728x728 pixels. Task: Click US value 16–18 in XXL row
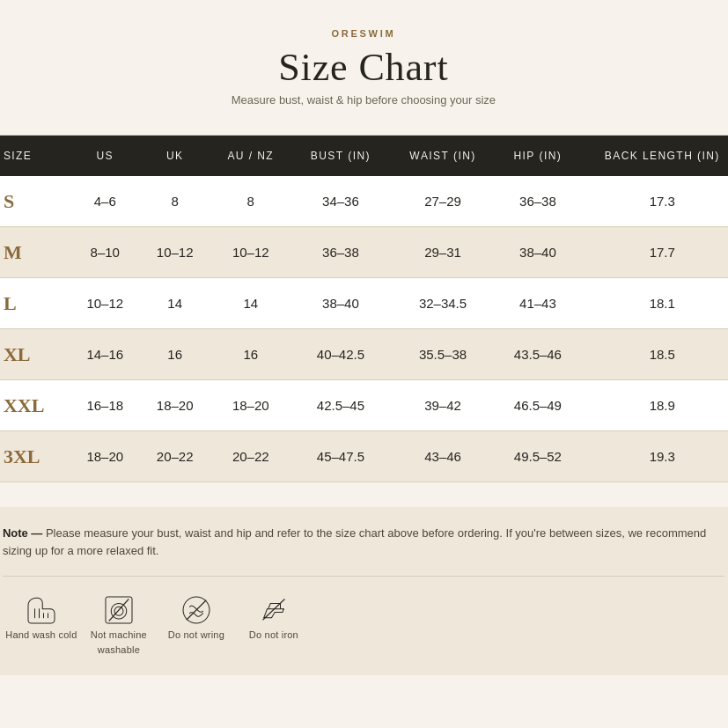(x=105, y=406)
